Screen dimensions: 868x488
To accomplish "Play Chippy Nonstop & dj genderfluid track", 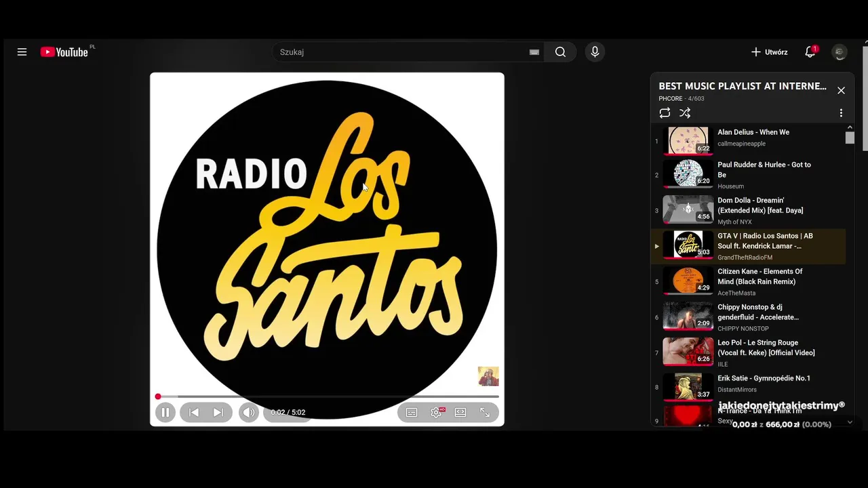I will (x=758, y=312).
